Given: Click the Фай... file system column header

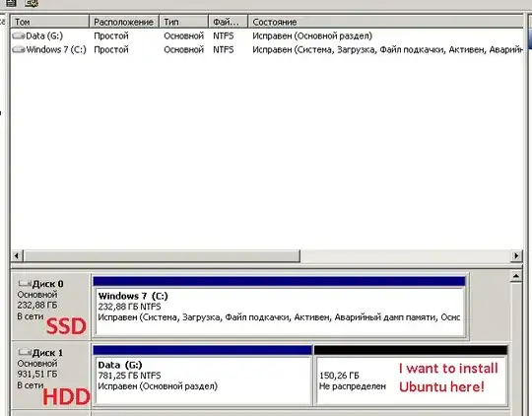Looking at the screenshot, I should 229,22.
